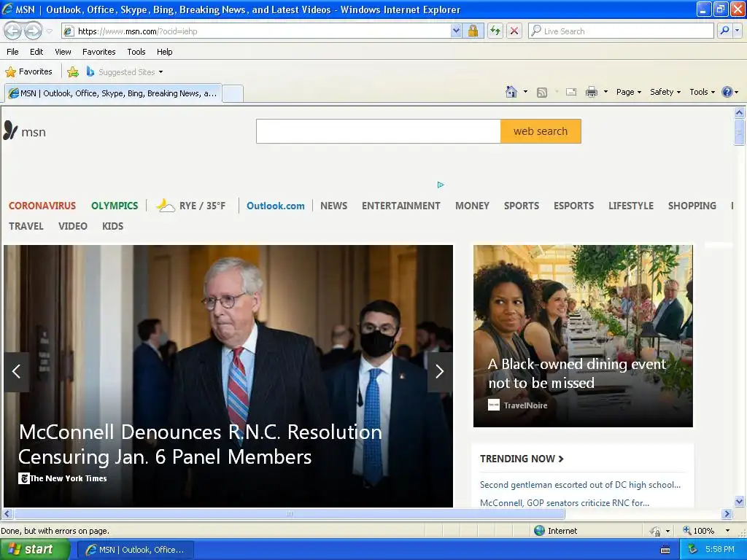Open the CORONAVIRUS link
747x560 pixels.
click(42, 206)
